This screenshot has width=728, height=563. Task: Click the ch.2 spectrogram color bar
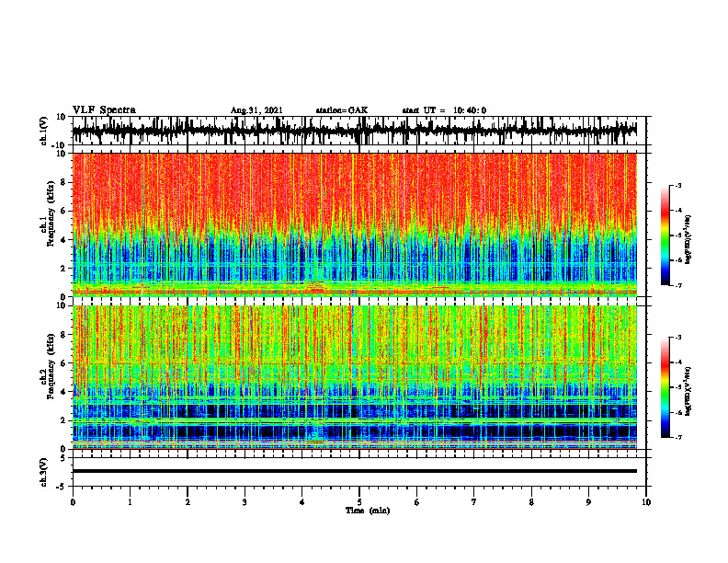pos(665,387)
